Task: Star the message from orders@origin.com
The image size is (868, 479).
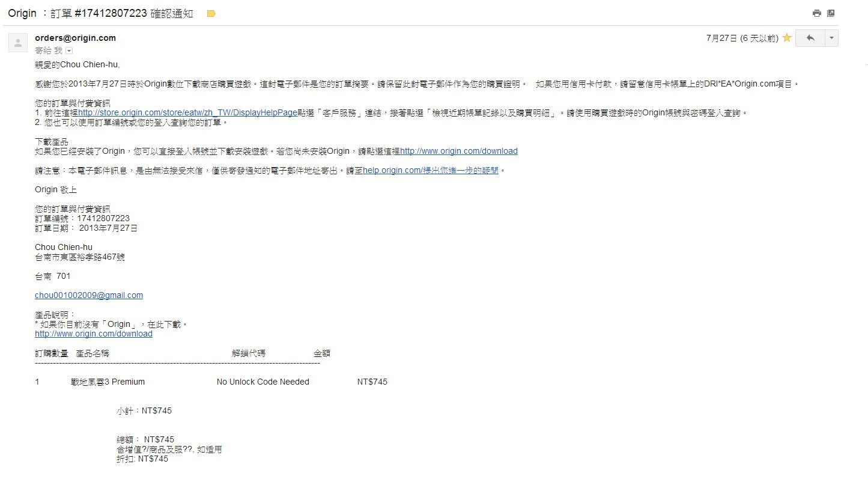Action: (786, 38)
